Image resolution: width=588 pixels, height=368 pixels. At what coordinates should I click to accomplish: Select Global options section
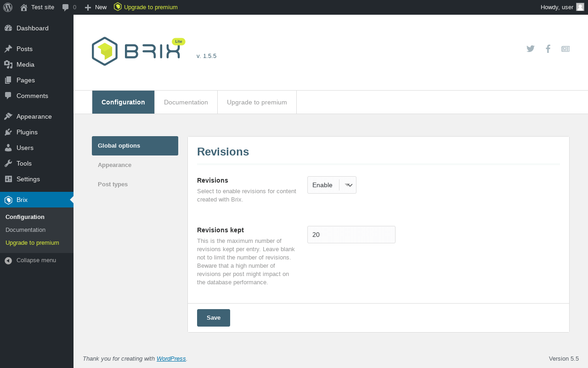135,146
